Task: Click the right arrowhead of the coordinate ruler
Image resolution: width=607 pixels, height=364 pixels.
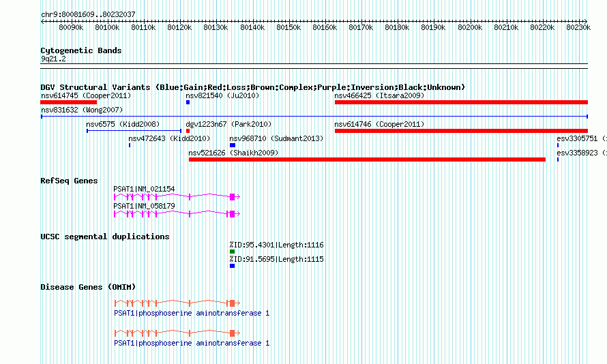Action: [x=586, y=22]
